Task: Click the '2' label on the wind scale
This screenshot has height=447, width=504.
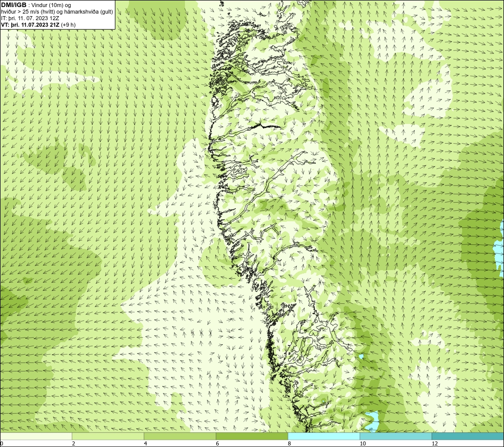Action: point(74,444)
